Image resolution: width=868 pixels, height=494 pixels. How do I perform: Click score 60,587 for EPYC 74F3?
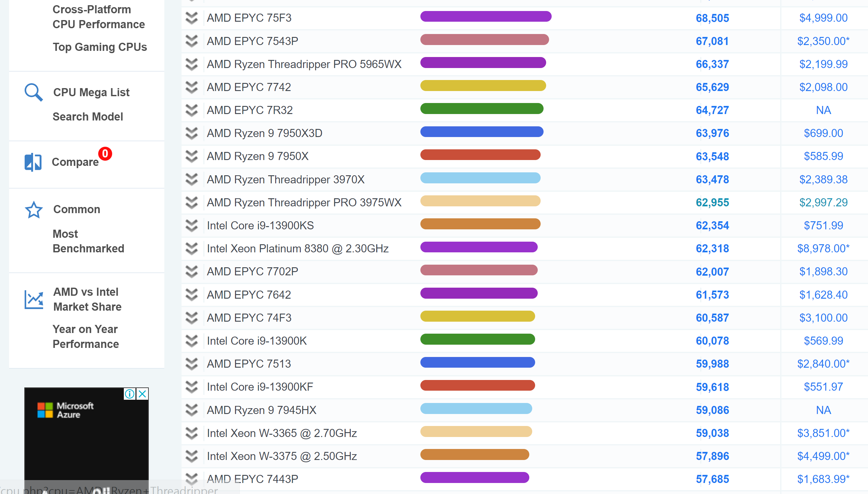point(712,318)
